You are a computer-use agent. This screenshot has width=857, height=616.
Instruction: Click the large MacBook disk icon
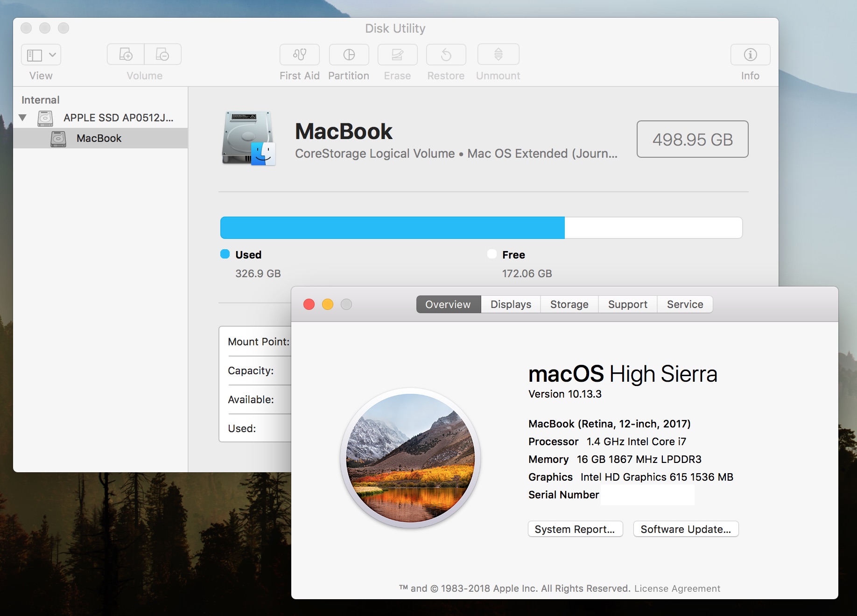pos(249,139)
